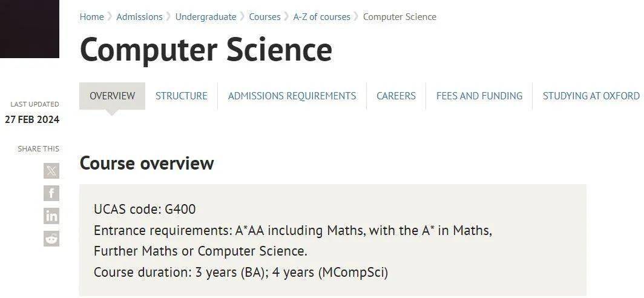Open the Structure tab
The width and height of the screenshot is (644, 298).
click(181, 96)
